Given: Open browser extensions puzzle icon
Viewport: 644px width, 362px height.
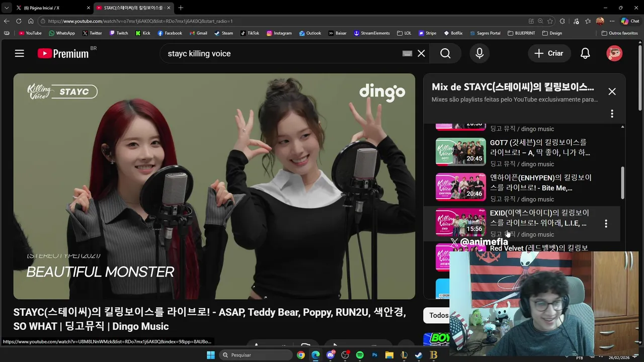Looking at the screenshot, I should coord(562,21).
